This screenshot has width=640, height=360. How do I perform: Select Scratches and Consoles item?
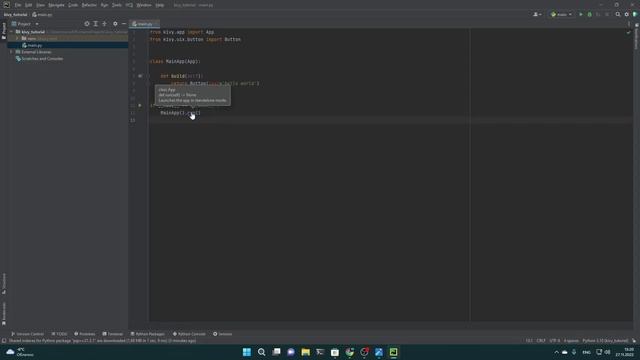coord(40,59)
